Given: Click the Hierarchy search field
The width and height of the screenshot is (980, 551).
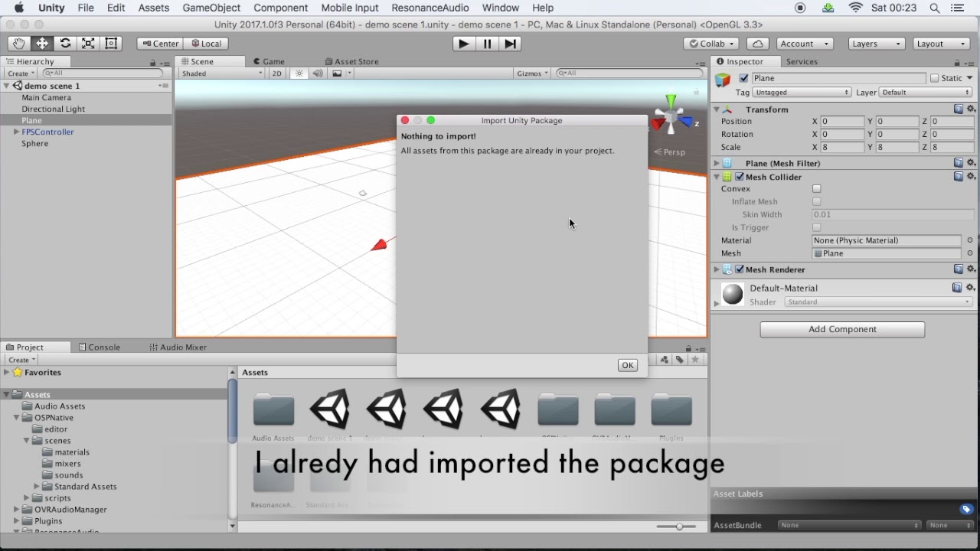Looking at the screenshot, I should click(103, 73).
